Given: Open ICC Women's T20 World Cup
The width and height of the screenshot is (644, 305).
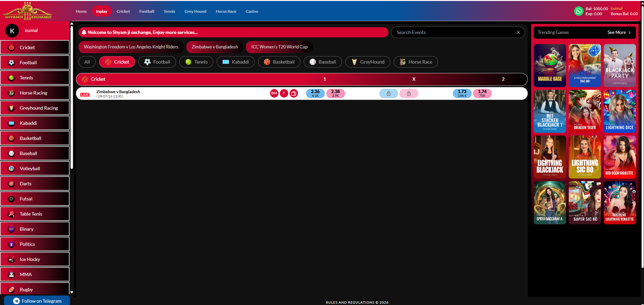Looking at the screenshot, I should click(279, 47).
